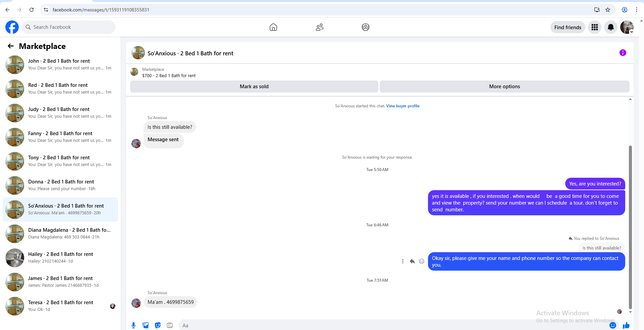
Task: Reload the page
Action: pos(32,10)
